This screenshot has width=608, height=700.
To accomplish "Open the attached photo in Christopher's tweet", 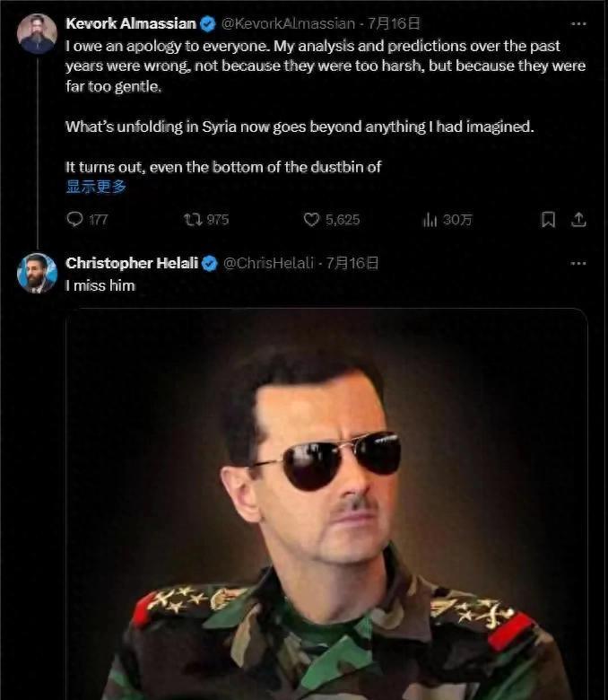I will [x=326, y=503].
